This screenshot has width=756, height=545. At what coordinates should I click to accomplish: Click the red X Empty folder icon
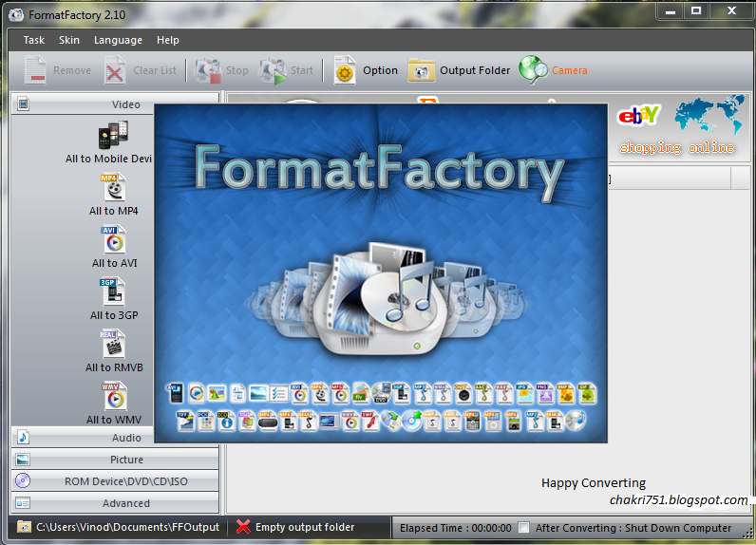[x=243, y=527]
